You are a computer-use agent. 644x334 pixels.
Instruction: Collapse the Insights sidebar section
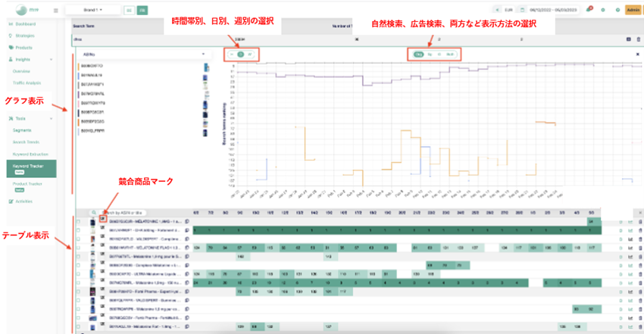click(52, 58)
